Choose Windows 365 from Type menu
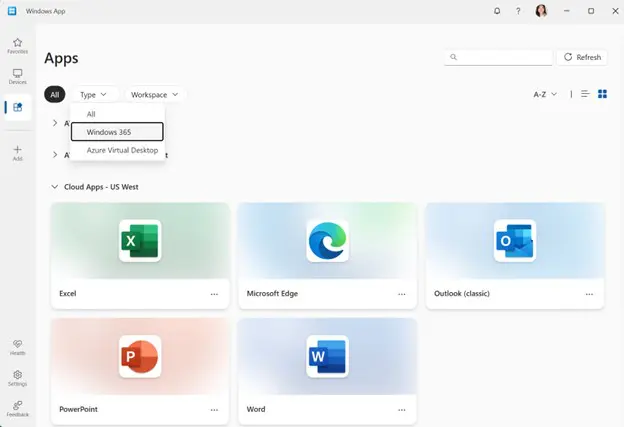The width and height of the screenshot is (624, 427). point(116,132)
